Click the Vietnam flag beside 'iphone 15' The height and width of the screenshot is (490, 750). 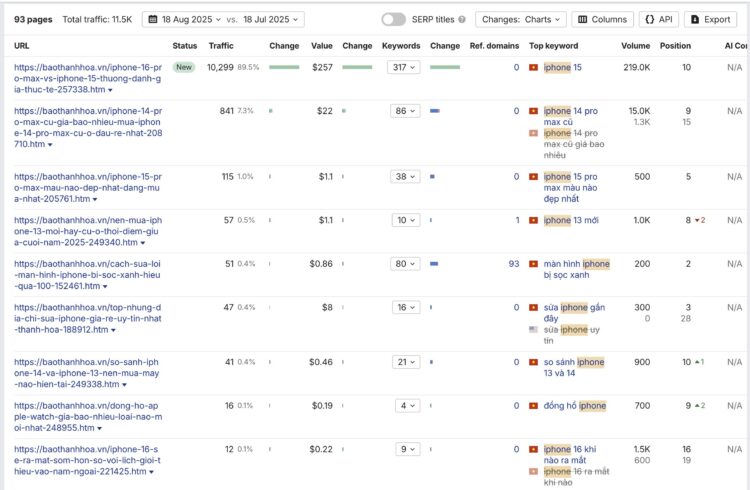[x=533, y=67]
